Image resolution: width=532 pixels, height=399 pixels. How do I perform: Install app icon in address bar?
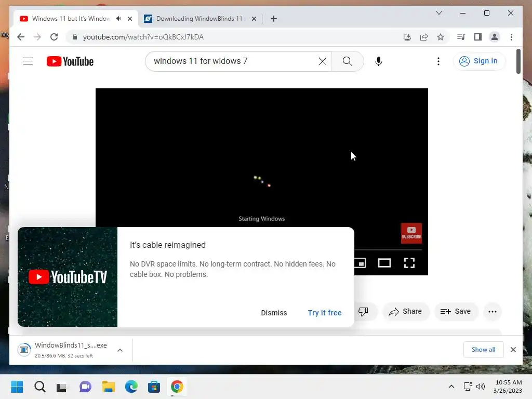pyautogui.click(x=407, y=37)
